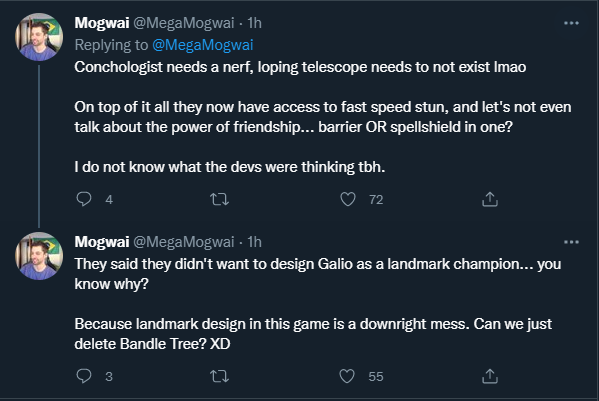
Task: Open the tweet about deleting Bandle Tree
Action: point(317,304)
